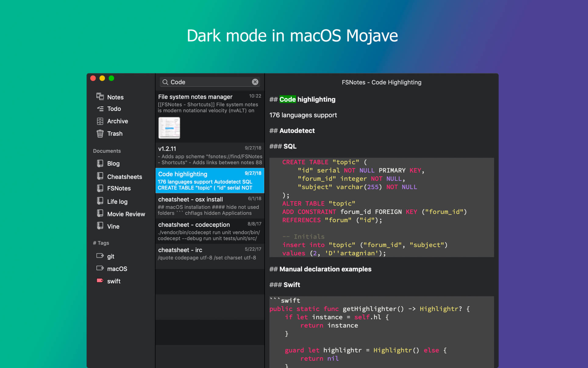Click the Blog folder icon
The image size is (588, 368).
click(100, 164)
